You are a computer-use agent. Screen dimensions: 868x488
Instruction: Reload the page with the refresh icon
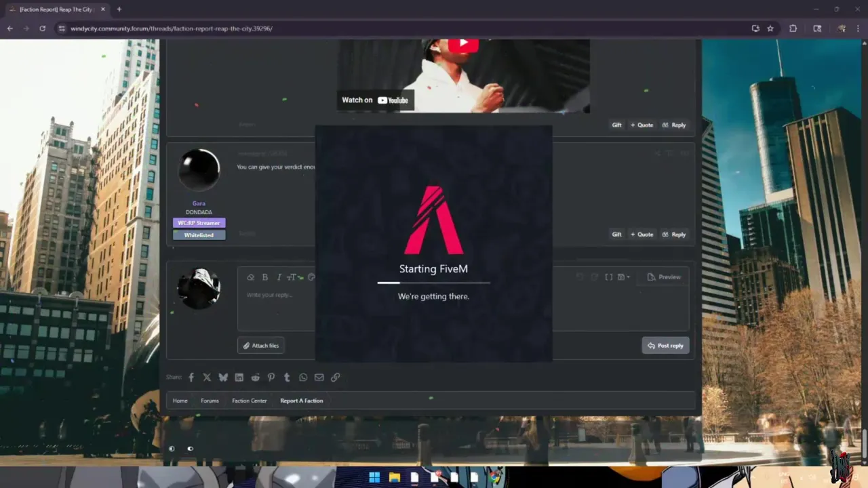coord(42,28)
